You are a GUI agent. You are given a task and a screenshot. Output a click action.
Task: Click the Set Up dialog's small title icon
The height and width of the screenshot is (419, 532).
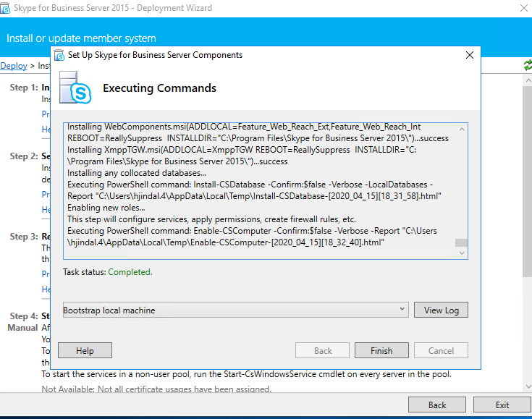tap(59, 55)
